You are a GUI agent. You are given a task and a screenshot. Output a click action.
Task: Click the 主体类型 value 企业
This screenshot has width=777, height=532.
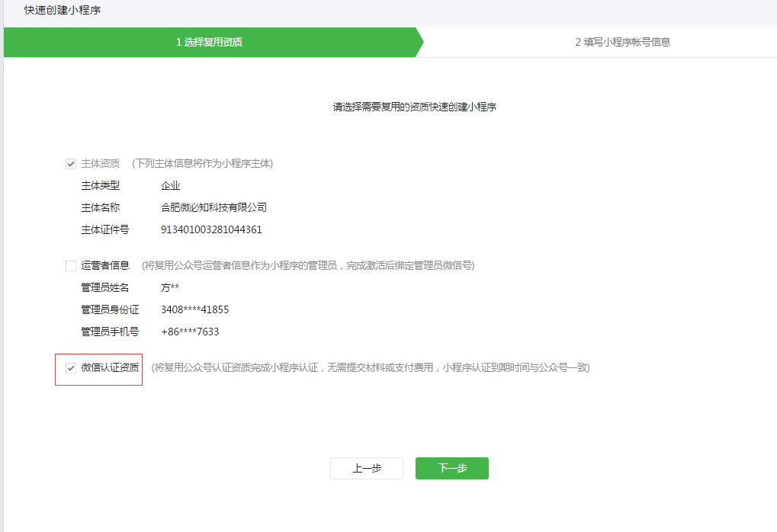pos(170,185)
